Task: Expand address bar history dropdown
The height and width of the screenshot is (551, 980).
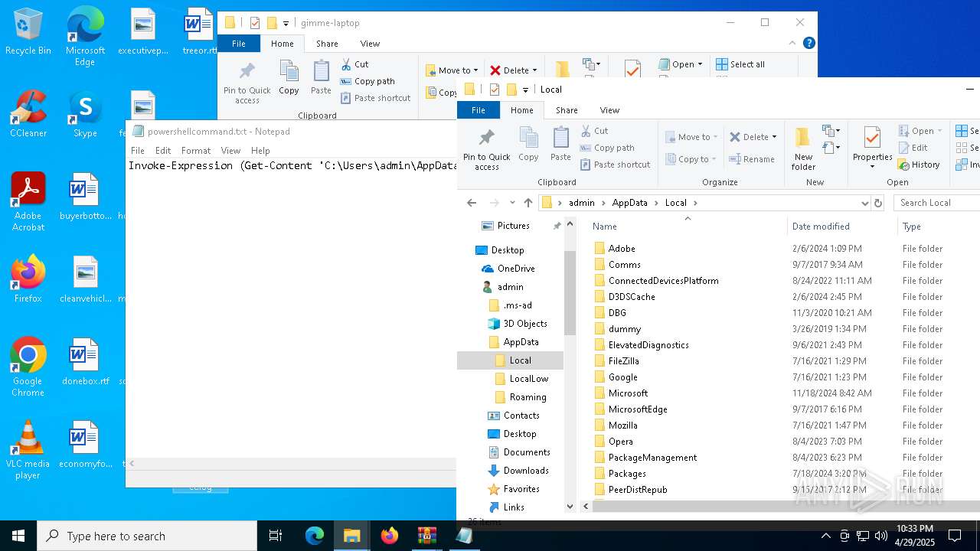Action: pos(864,203)
